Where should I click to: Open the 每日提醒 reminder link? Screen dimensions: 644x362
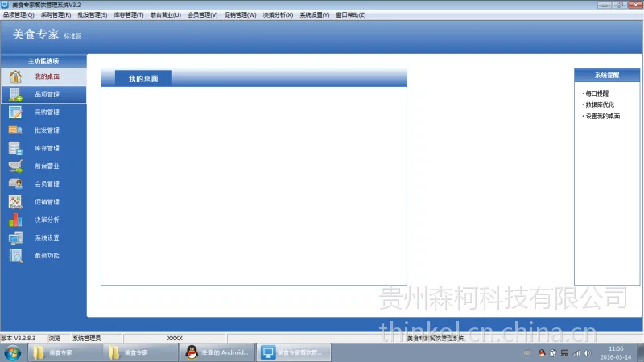pos(597,93)
